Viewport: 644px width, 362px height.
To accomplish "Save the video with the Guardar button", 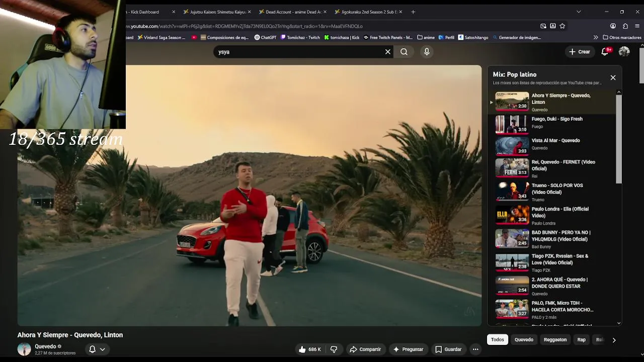I will [448, 349].
